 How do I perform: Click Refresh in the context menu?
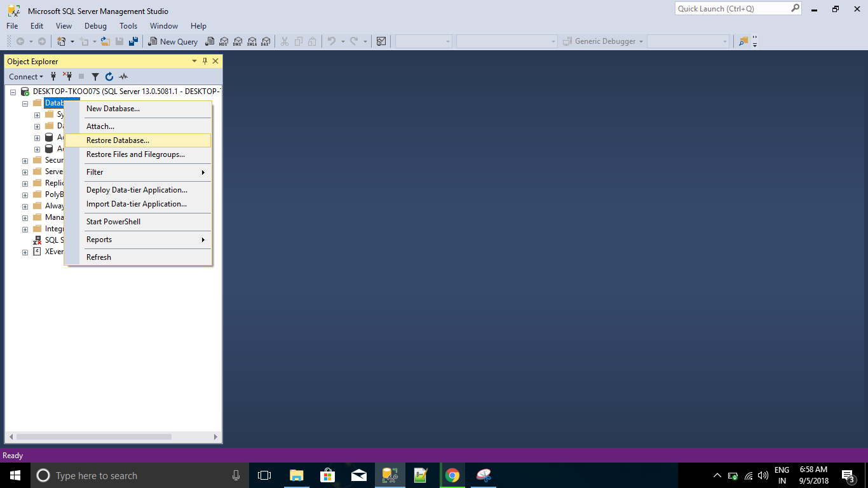(x=139, y=257)
